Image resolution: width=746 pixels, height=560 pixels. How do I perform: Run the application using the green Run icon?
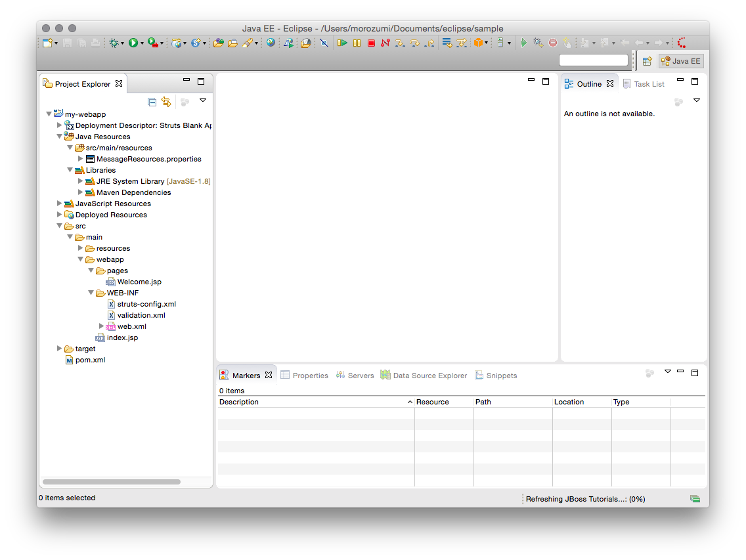(x=135, y=43)
